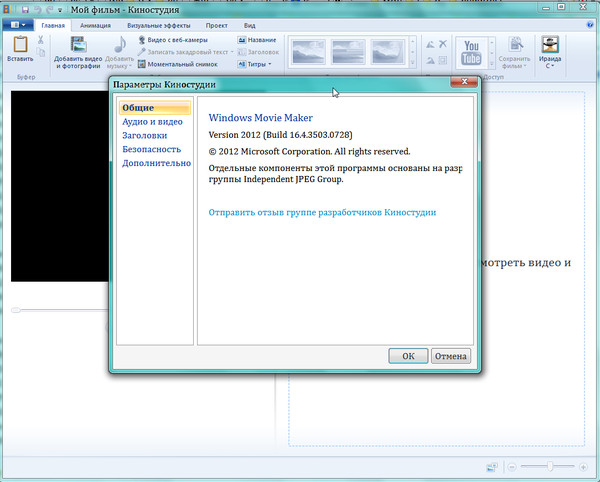This screenshot has height=482, width=600.
Task: Switch to the Главная ribbon tab
Action: pyautogui.click(x=53, y=26)
